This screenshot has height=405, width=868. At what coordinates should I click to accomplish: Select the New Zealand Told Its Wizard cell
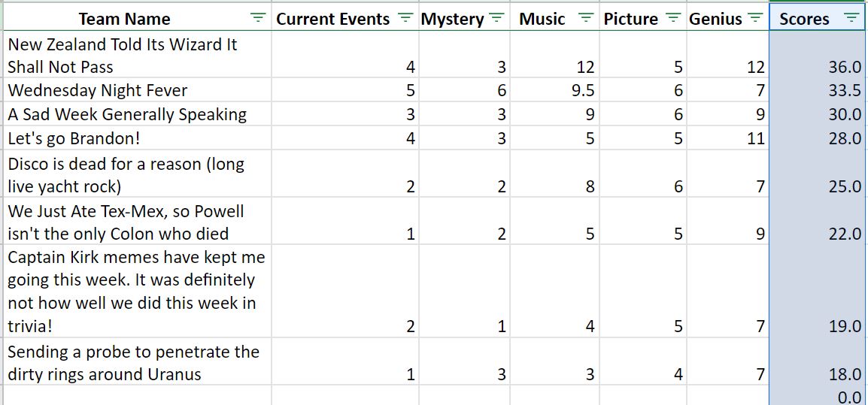click(x=138, y=54)
